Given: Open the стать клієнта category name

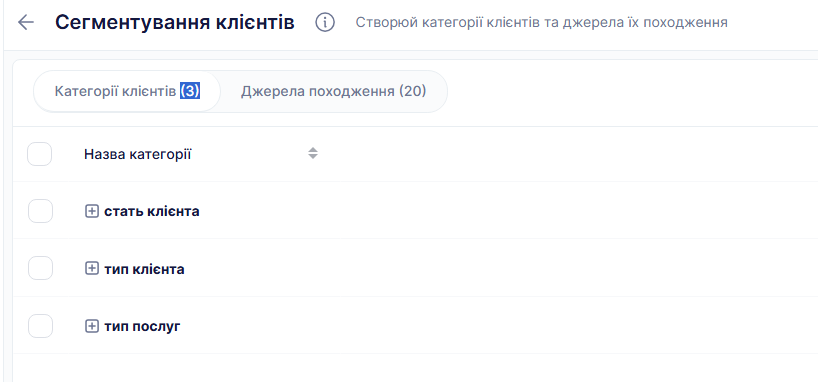Looking at the screenshot, I should tap(152, 212).
